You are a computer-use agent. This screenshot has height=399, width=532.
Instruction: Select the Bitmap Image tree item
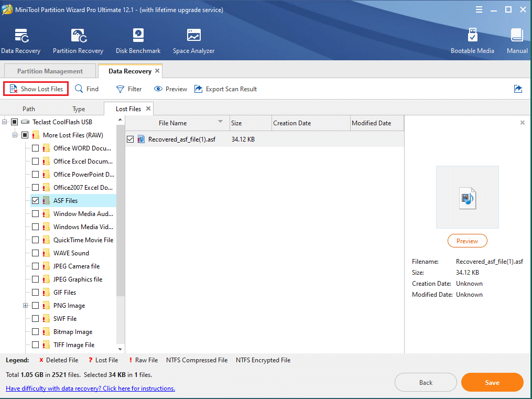(73, 332)
